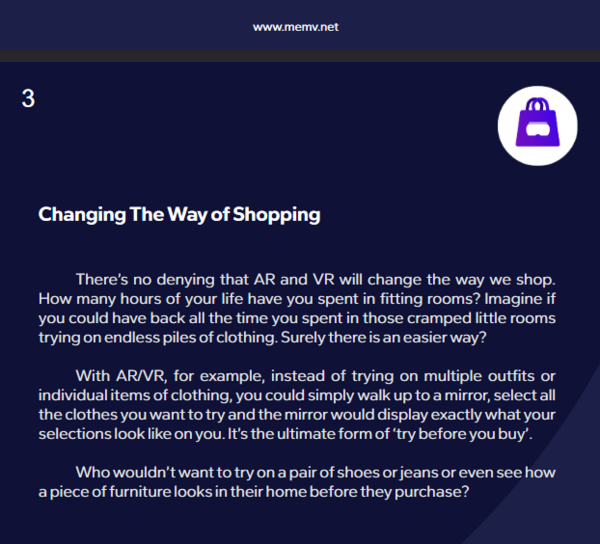Click the line the clothes you want to try
Screen dimensions: 600x544
click(297, 415)
